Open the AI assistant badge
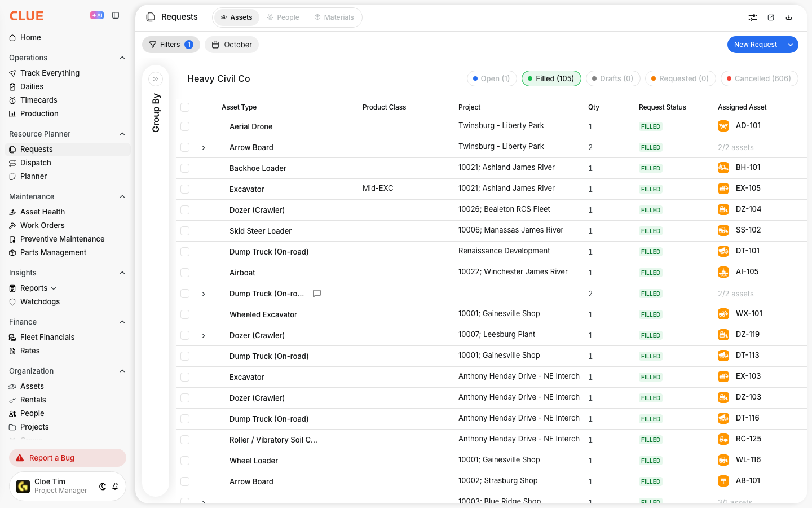The width and height of the screenshot is (812, 508). [97, 15]
